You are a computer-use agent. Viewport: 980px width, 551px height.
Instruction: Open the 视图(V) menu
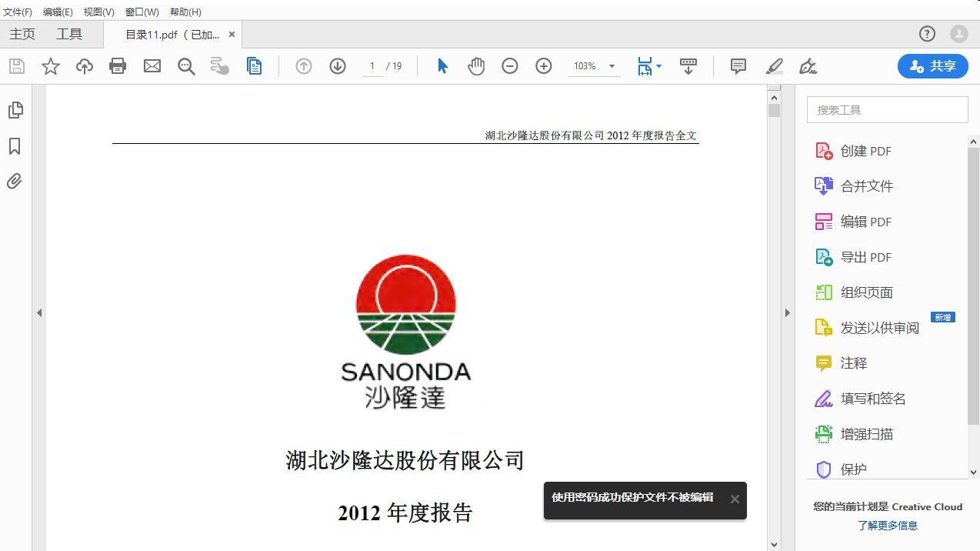[98, 12]
